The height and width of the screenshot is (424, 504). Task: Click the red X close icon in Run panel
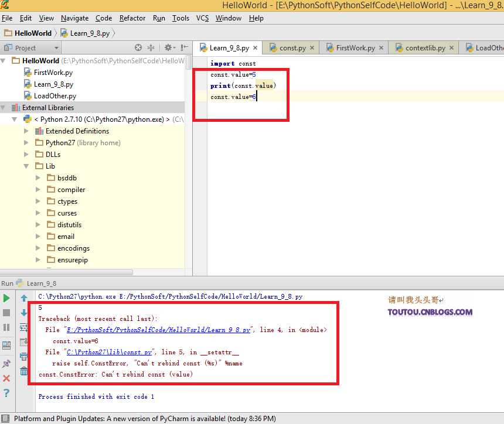click(6, 378)
